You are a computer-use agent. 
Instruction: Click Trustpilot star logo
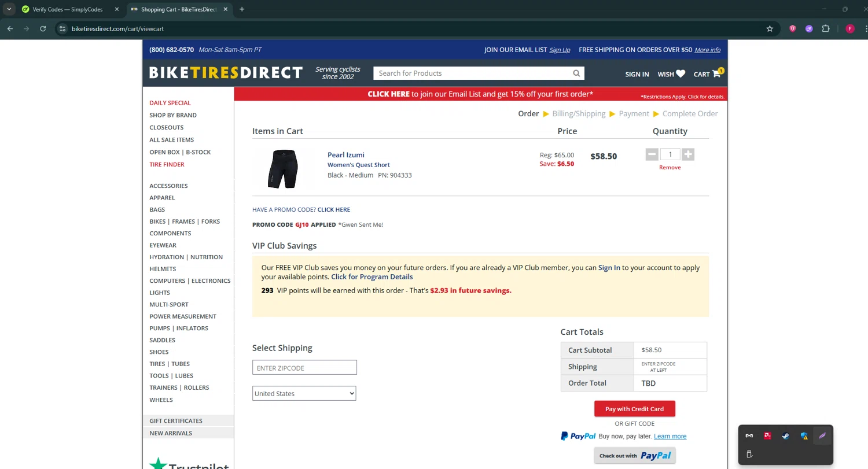[x=157, y=464]
